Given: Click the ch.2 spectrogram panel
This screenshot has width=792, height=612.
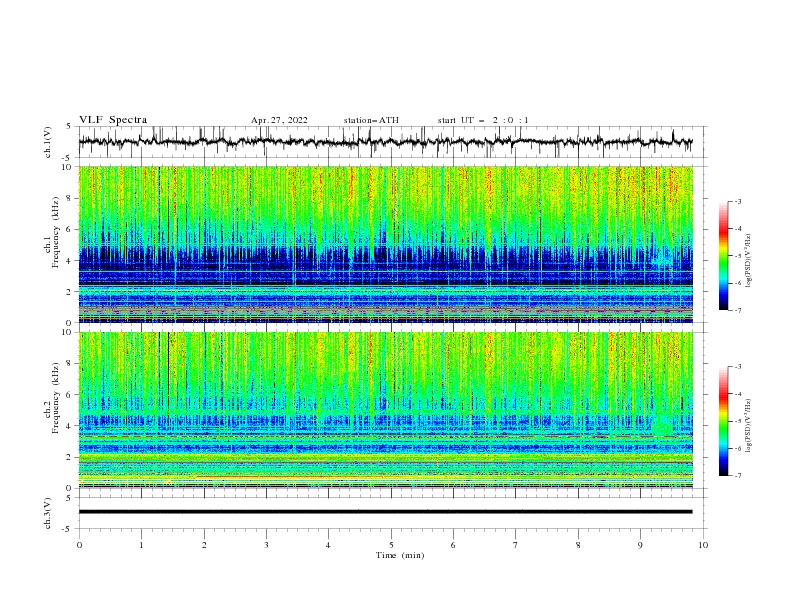Looking at the screenshot, I should [x=386, y=410].
